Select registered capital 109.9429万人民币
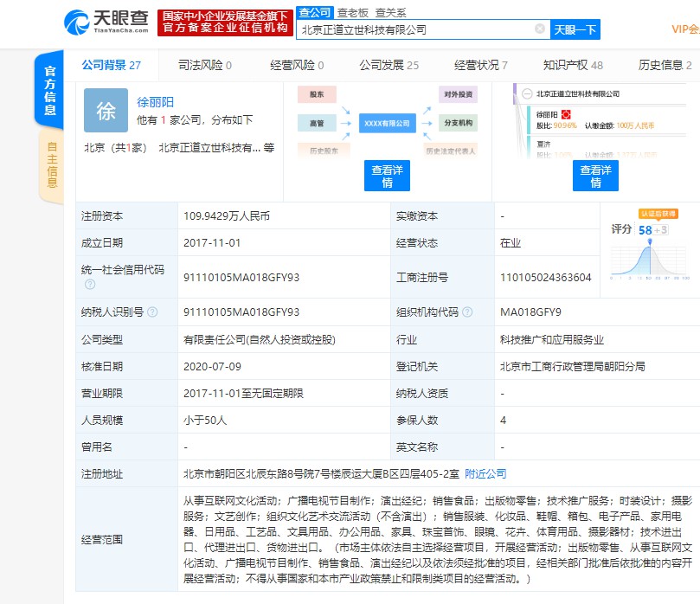Image resolution: width=700 pixels, height=604 pixels. 227,216
